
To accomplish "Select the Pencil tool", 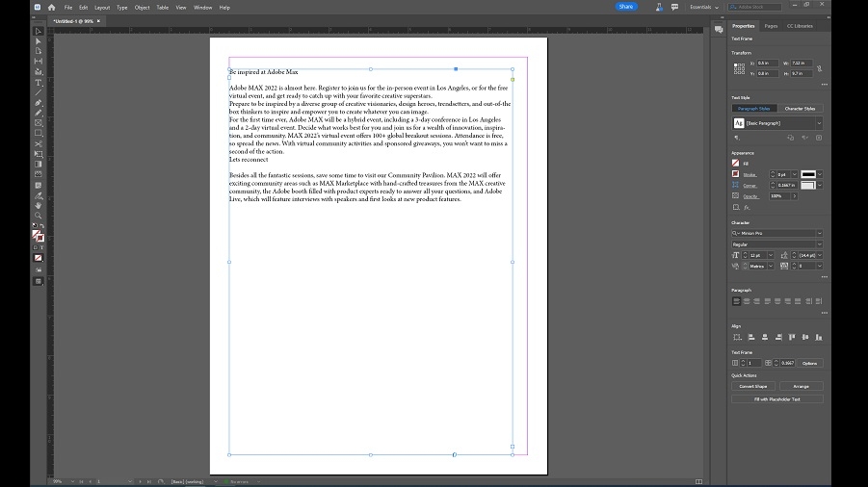I will (39, 113).
